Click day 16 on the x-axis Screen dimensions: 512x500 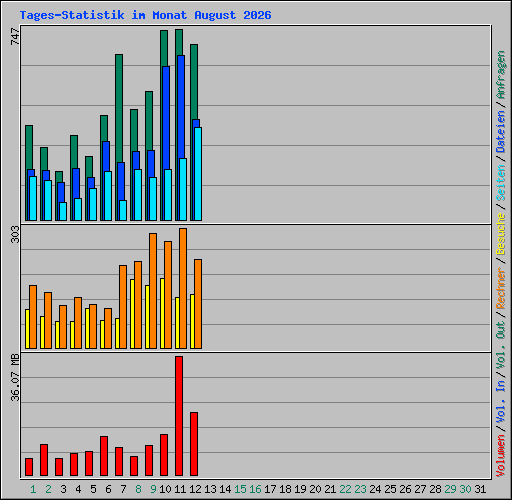[255, 489]
